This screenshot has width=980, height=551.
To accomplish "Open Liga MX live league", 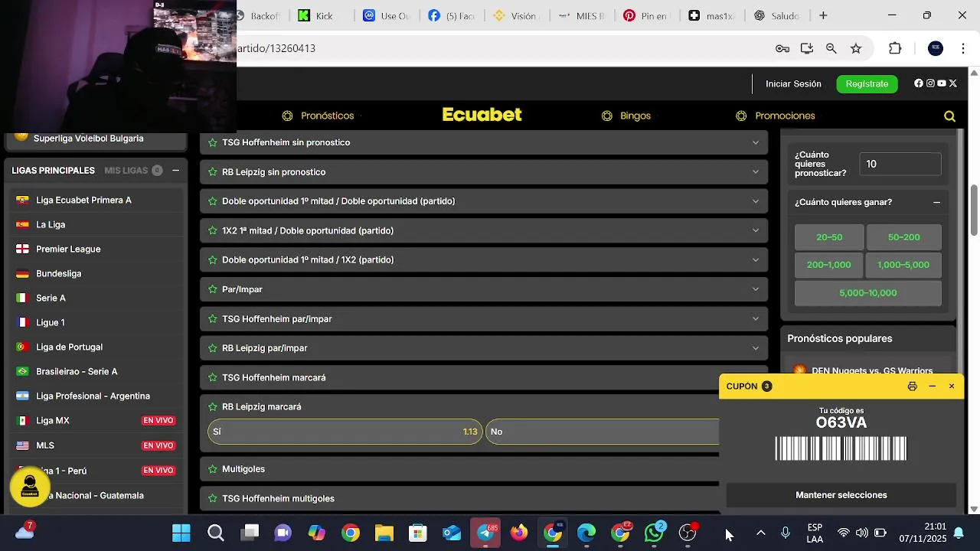I will [x=96, y=420].
